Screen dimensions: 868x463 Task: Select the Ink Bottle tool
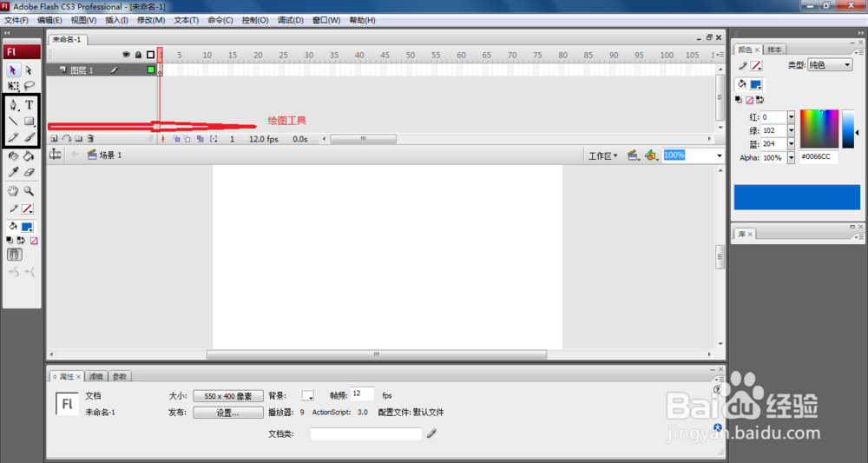[x=13, y=156]
